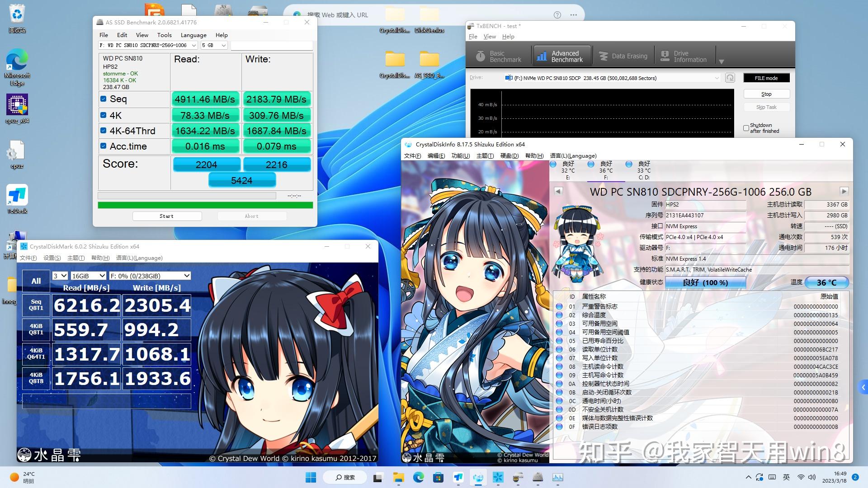Click right arrow to view next disk in CrystalDiskInfo

click(x=844, y=191)
